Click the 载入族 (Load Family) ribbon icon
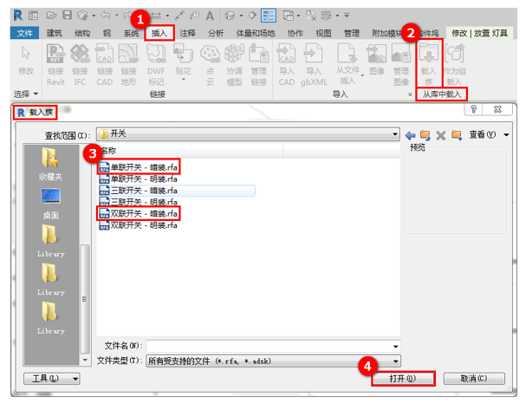This screenshot has width=532, height=409. pyautogui.click(x=429, y=63)
